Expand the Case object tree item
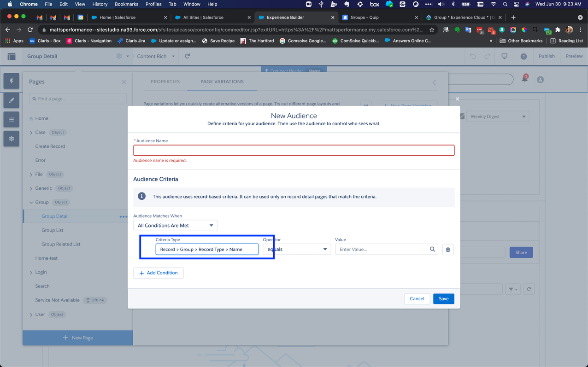The height and width of the screenshot is (367, 588). click(31, 133)
